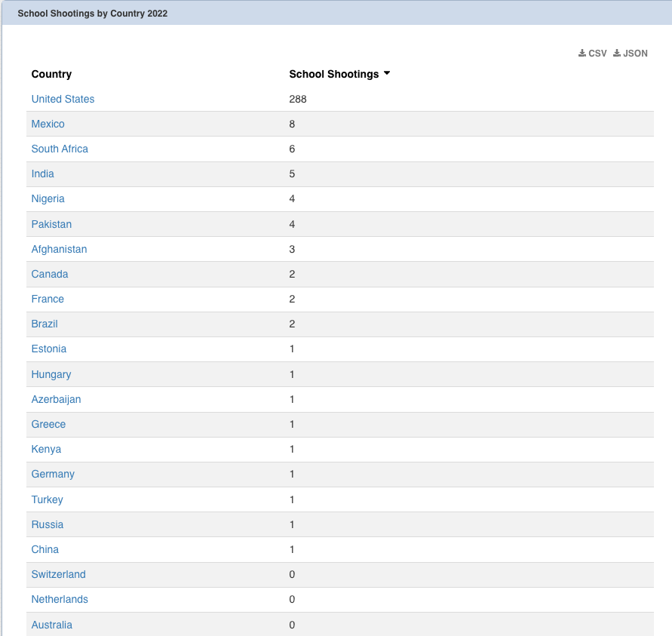Image resolution: width=672 pixels, height=636 pixels.
Task: Open the Switzerland country page
Action: [x=58, y=574]
